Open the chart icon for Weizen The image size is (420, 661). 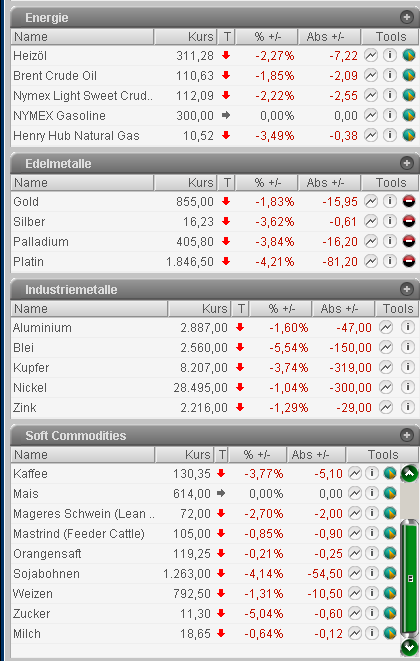355,593
